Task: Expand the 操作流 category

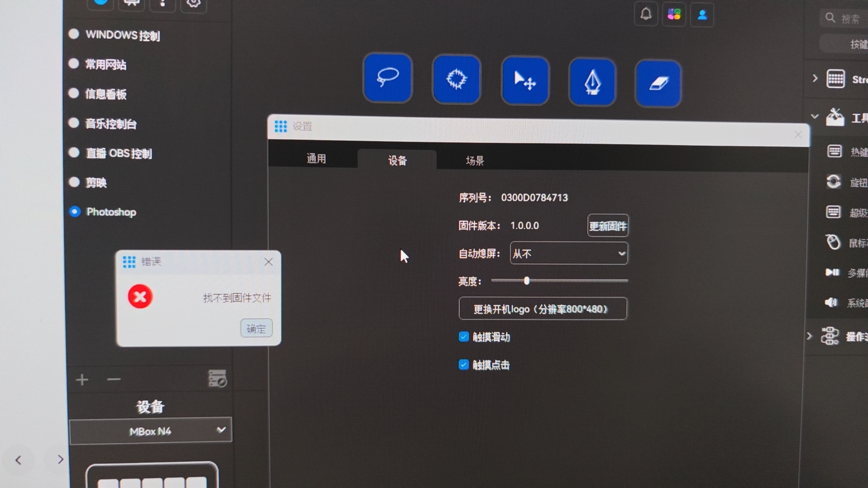Action: tap(809, 336)
